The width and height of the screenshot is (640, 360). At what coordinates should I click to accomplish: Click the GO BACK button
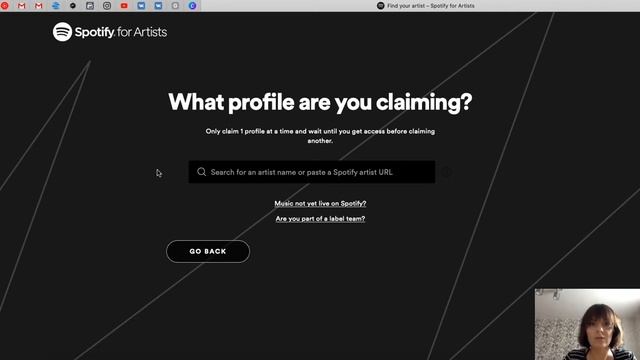coord(208,251)
